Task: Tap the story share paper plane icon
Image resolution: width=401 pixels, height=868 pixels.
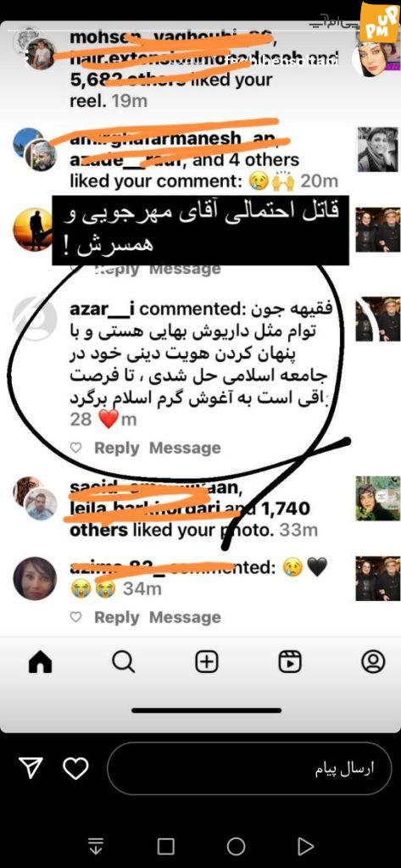Action: [31, 768]
